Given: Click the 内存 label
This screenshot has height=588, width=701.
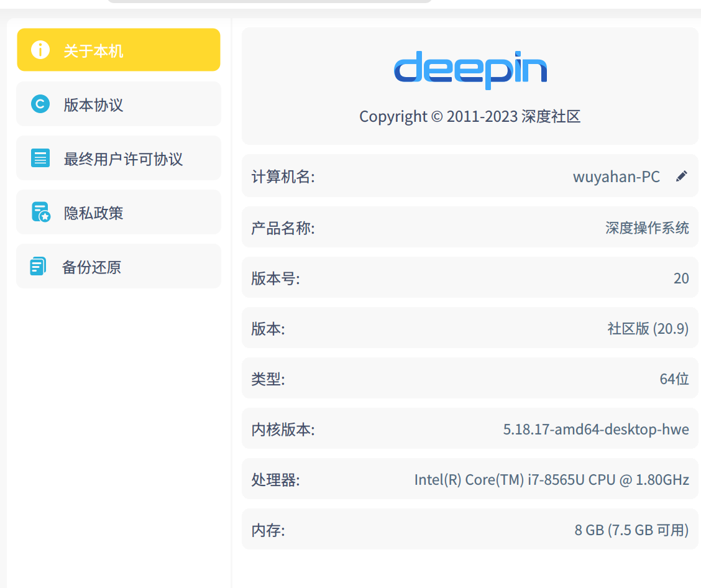Looking at the screenshot, I should tap(268, 530).
